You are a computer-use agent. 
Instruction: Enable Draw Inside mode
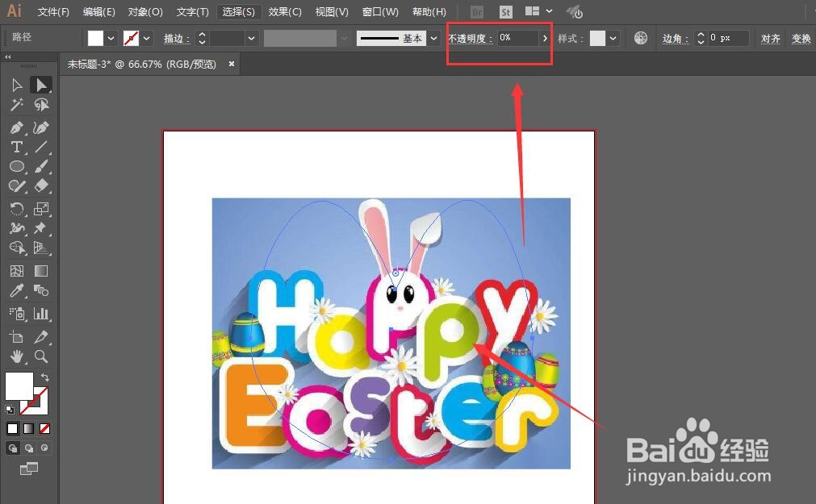pyautogui.click(x=44, y=448)
